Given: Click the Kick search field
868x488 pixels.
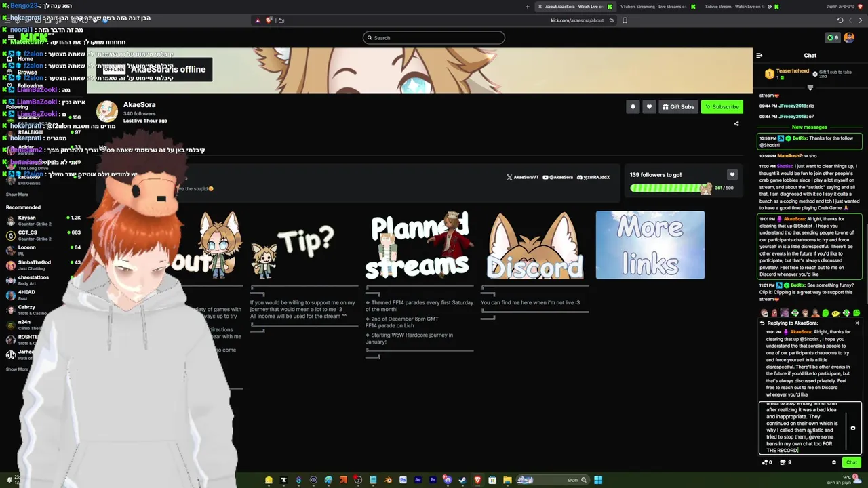Looking at the screenshot, I should (x=434, y=37).
